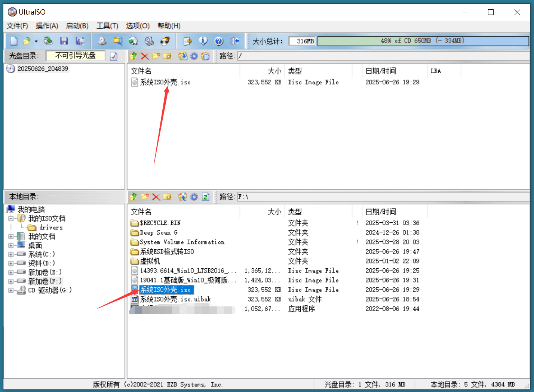
Task: Click last folder-view icon in disc toolbar
Action: click(205, 56)
